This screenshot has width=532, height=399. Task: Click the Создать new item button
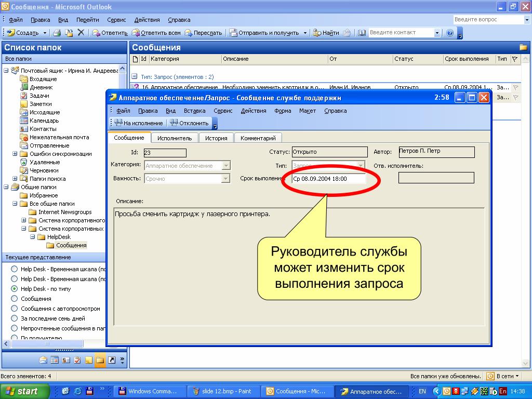click(23, 33)
